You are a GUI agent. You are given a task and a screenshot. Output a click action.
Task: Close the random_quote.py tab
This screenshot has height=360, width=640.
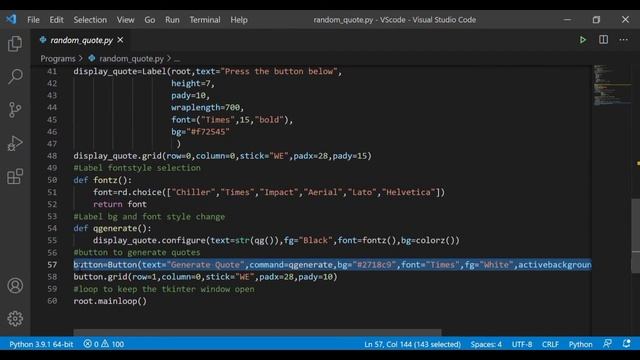pyautogui.click(x=120, y=40)
